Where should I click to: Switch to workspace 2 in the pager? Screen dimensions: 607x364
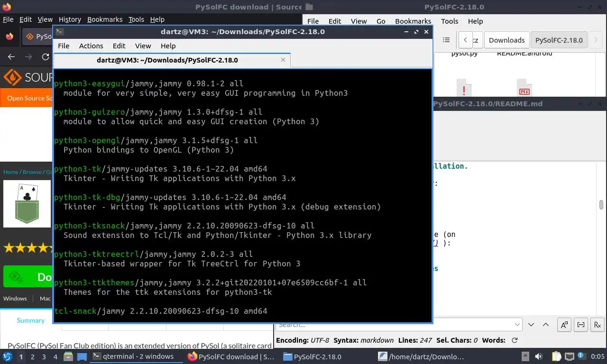click(32, 356)
